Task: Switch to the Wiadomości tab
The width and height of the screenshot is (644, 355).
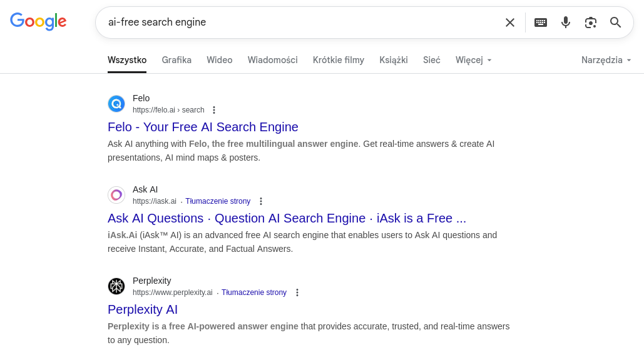Action: 272,60
